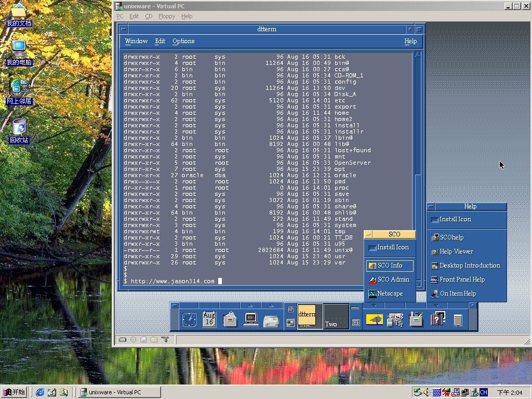The image size is (532, 399).
Task: Open the Options menu in dtterm
Action: click(x=183, y=41)
